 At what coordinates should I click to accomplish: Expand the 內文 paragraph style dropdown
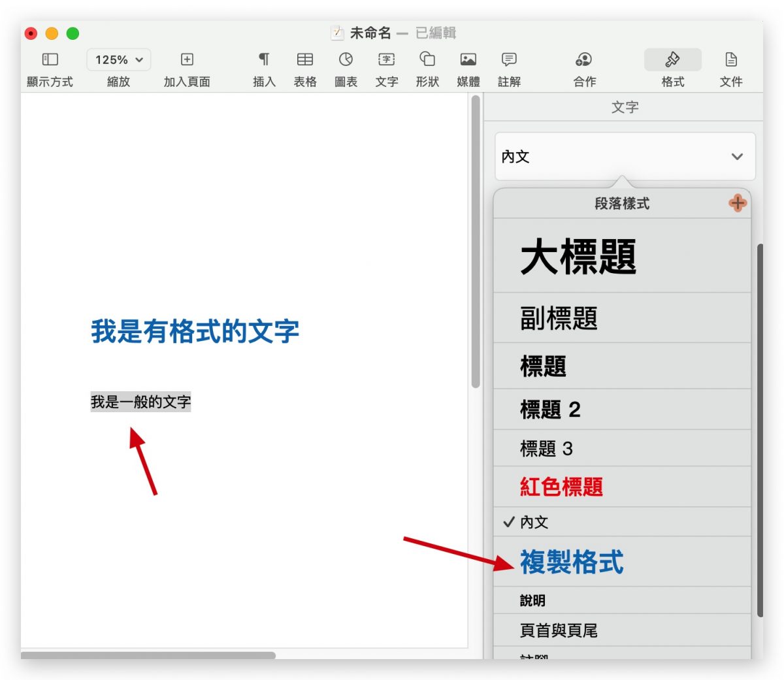[625, 157]
